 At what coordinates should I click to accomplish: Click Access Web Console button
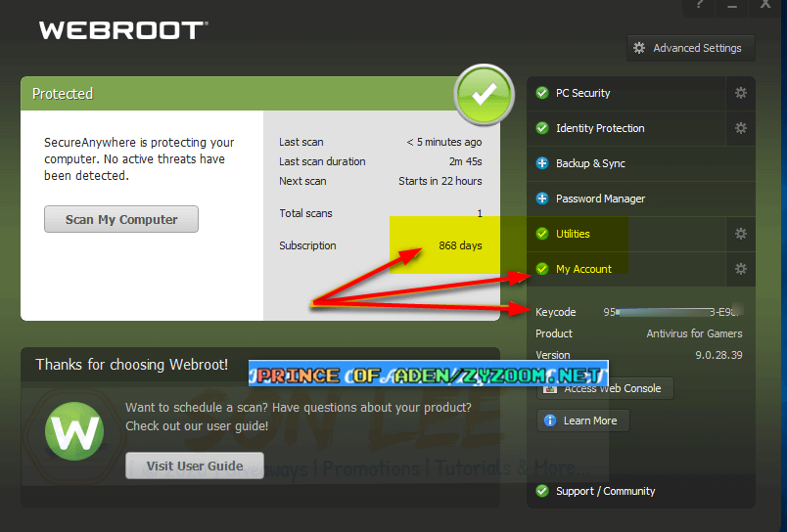click(605, 388)
